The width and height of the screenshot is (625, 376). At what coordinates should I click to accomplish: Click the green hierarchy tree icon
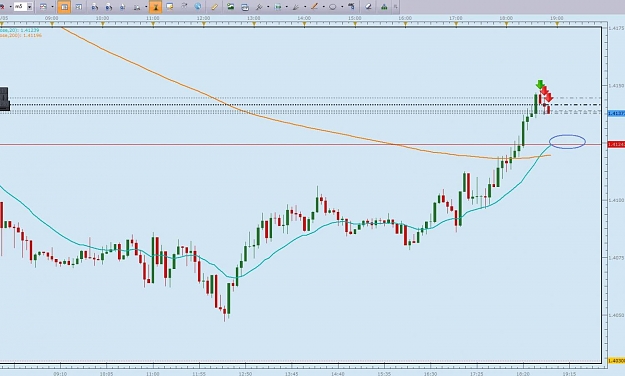[384, 7]
